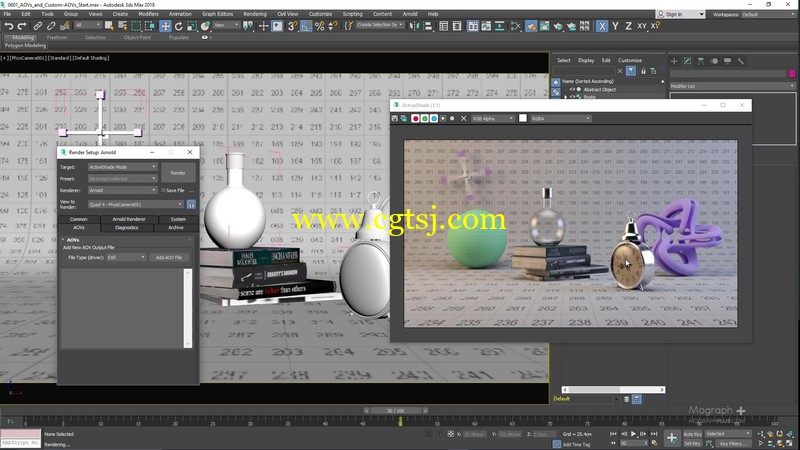Click the yellow time slider marker

pos(400,421)
